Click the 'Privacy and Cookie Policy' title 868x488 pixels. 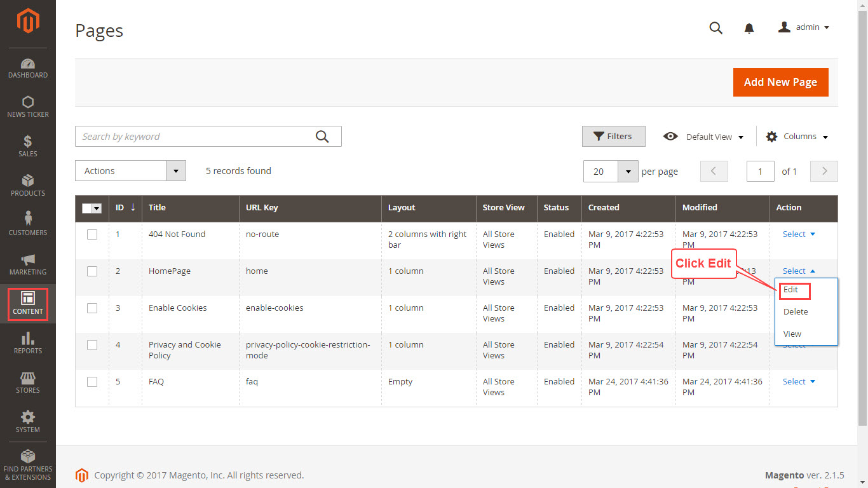185,350
